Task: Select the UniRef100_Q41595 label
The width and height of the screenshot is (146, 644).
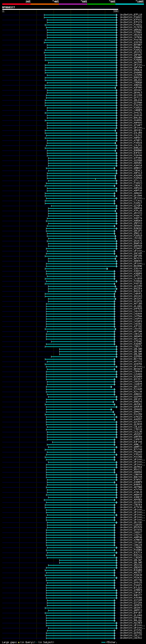Action: pyautogui.click(x=131, y=63)
